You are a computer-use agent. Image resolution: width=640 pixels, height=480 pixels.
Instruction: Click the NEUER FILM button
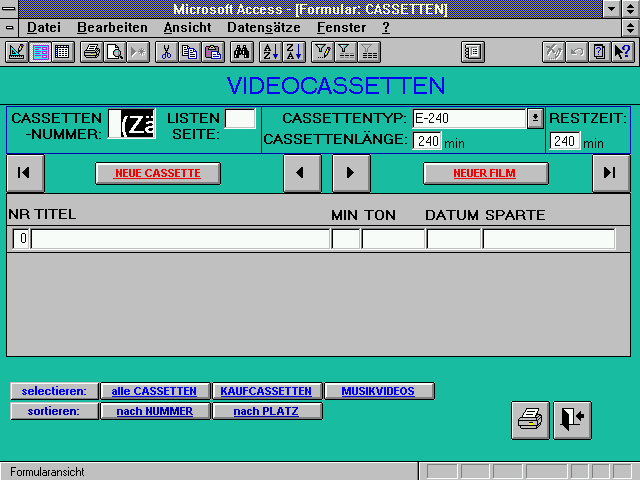click(x=485, y=173)
